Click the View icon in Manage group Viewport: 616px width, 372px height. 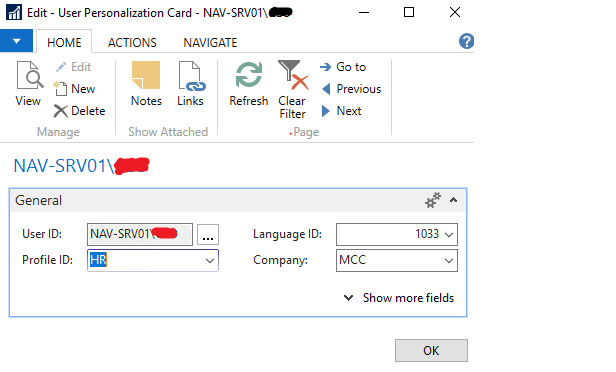click(29, 75)
